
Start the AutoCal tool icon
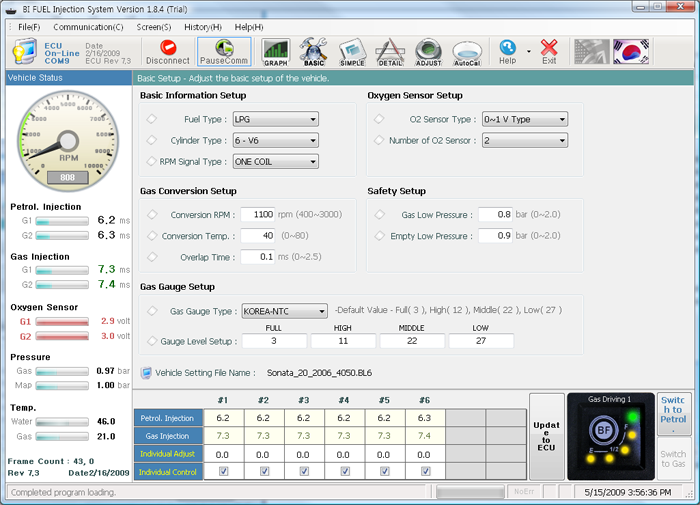pyautogui.click(x=467, y=53)
